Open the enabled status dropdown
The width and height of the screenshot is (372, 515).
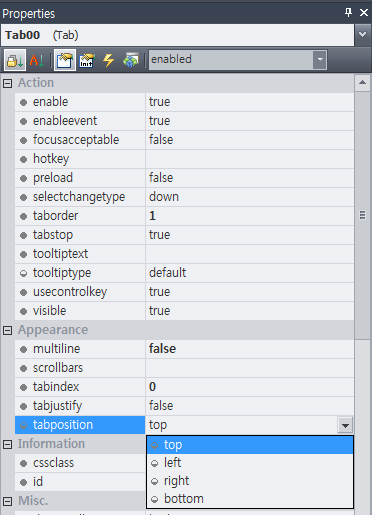[x=320, y=60]
